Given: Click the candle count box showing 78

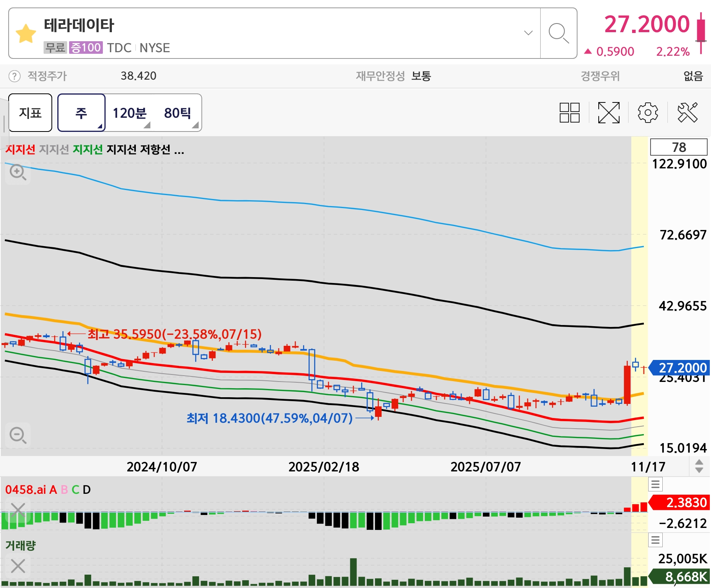Looking at the screenshot, I should pyautogui.click(x=679, y=147).
